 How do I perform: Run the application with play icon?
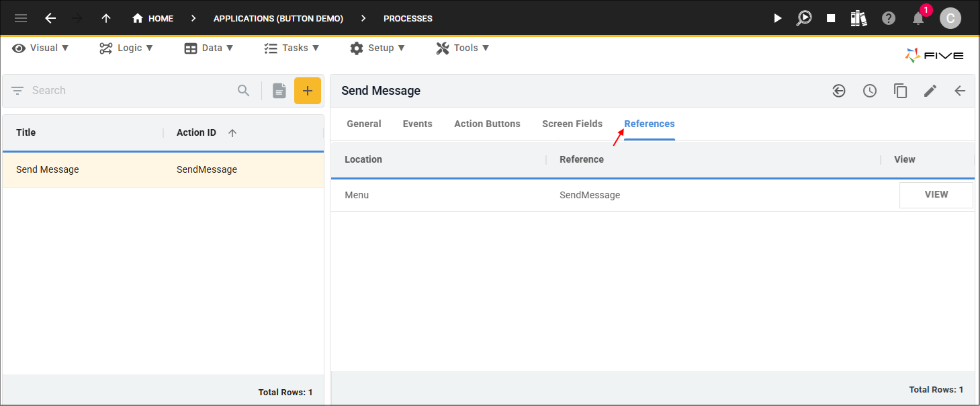click(x=777, y=18)
